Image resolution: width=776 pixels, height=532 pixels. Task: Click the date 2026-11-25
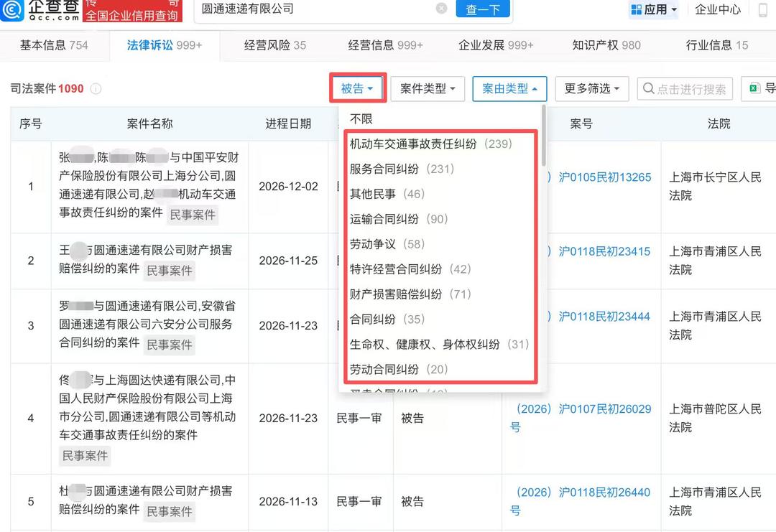(x=288, y=261)
